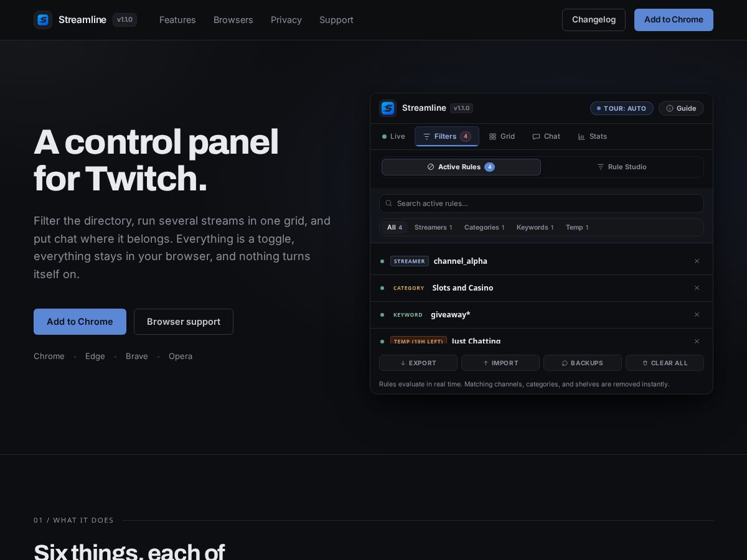747x560 pixels.
Task: Click the STREAMER tag badge
Action: [x=410, y=261]
